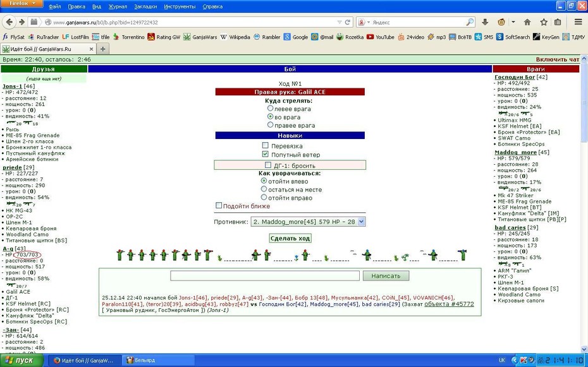Screen dimensions: 588x367
Task: Open the Maddog_more enemy profile link
Action: (516, 152)
